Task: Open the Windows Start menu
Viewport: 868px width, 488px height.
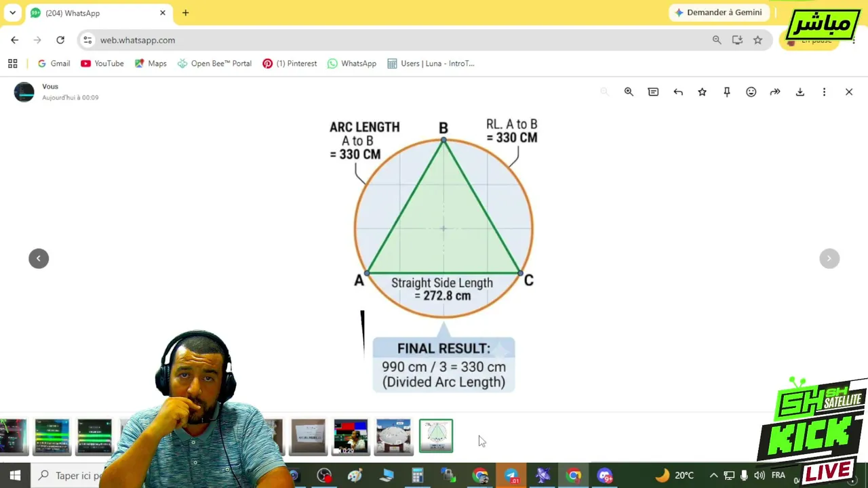Action: [x=15, y=476]
